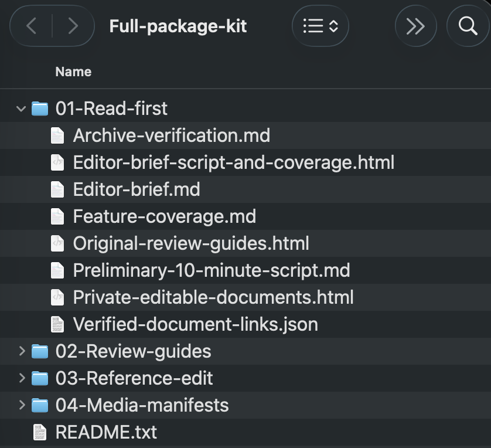491x448 pixels.
Task: Click the Editor-brief.md file icon
Action: (x=57, y=189)
